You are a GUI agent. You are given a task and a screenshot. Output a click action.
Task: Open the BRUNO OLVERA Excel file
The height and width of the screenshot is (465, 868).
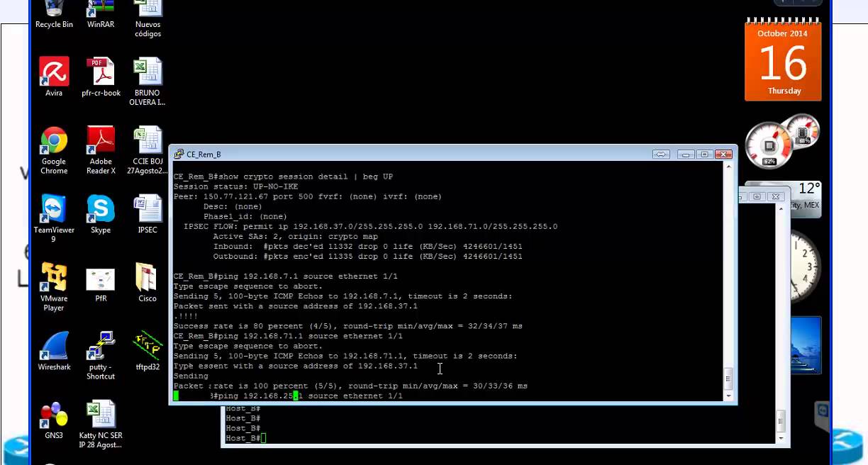148,82
